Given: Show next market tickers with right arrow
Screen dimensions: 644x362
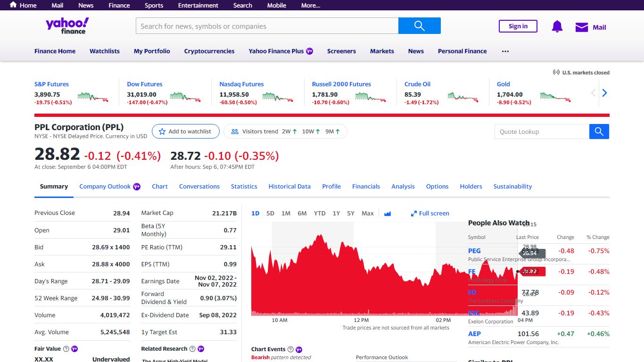Looking at the screenshot, I should coord(604,93).
